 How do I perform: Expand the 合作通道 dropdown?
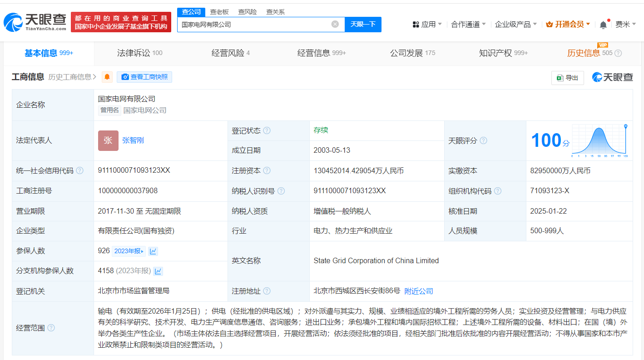[468, 24]
